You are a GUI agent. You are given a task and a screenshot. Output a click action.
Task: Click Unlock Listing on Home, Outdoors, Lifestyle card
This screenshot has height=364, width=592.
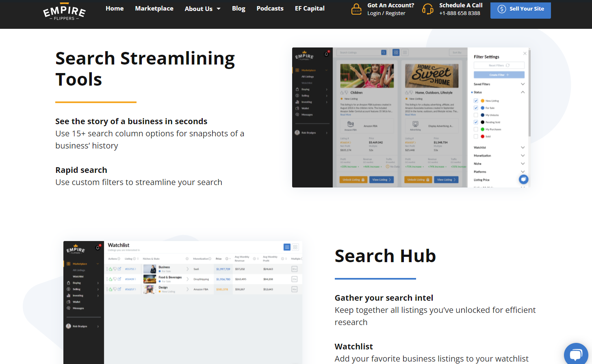pos(417,179)
